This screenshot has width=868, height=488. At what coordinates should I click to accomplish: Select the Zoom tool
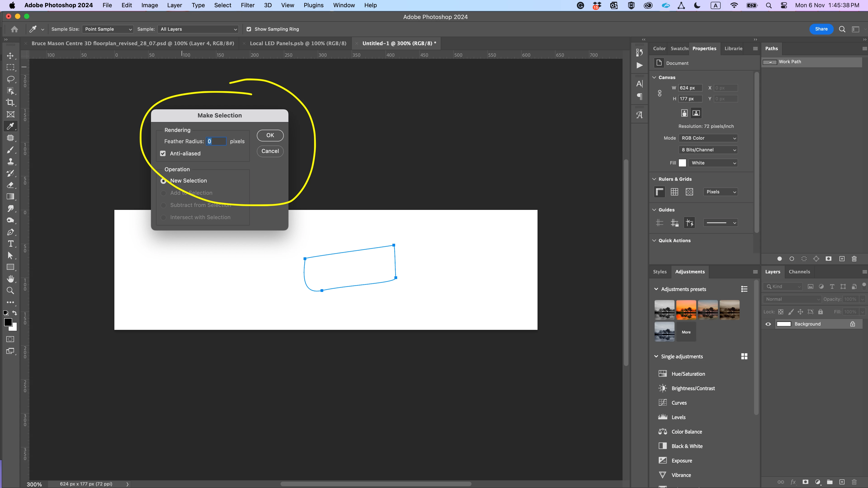pyautogui.click(x=10, y=290)
